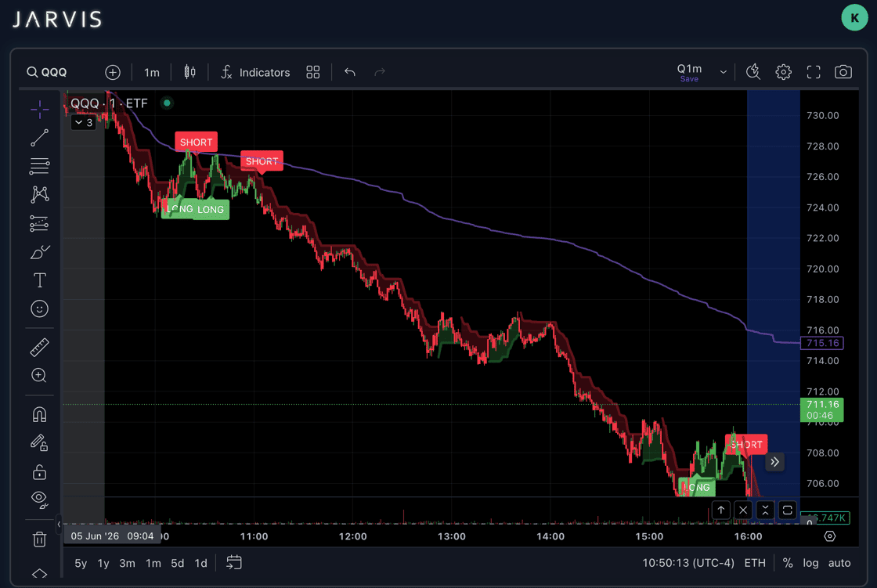Select the trend line drawing tool

tap(39, 138)
